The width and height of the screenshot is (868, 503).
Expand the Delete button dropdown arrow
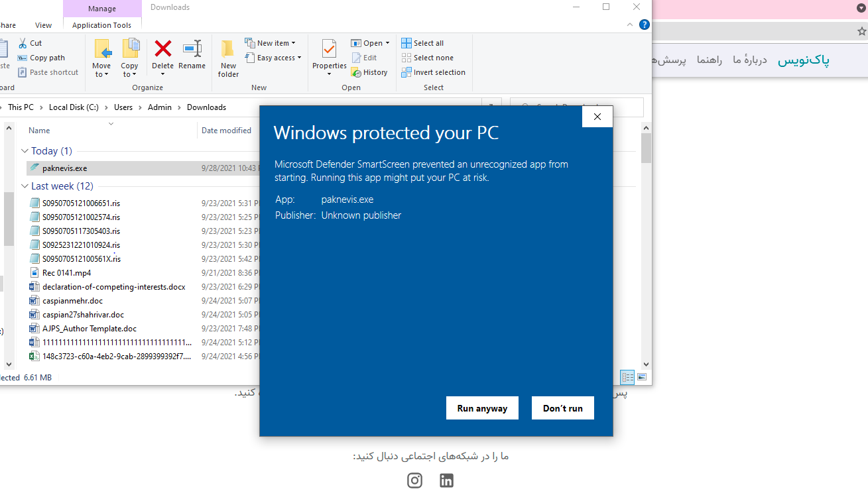162,74
